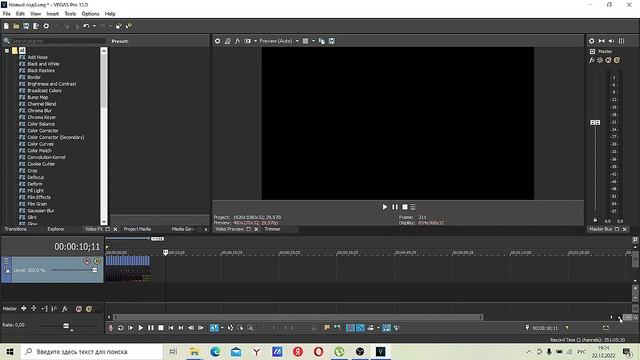640x360 pixels.
Task: Click the Open folder toolbar icon
Action: (x=16, y=26)
